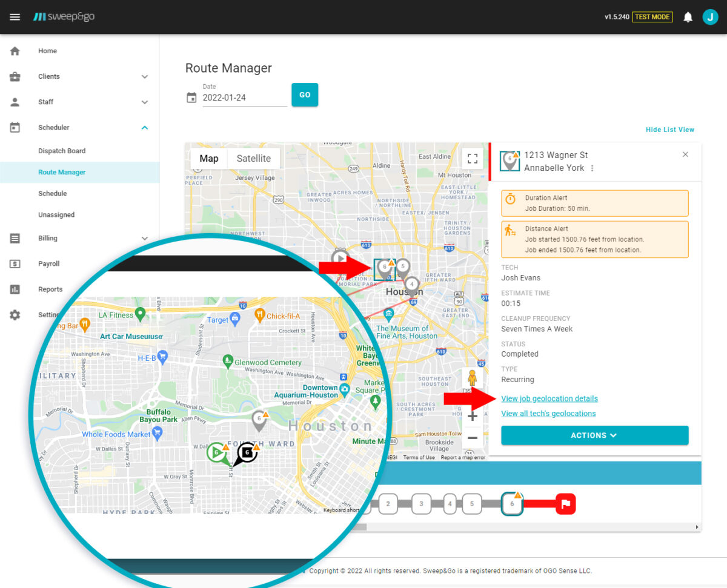Select route stop 6 in the stop timeline

[x=512, y=503]
